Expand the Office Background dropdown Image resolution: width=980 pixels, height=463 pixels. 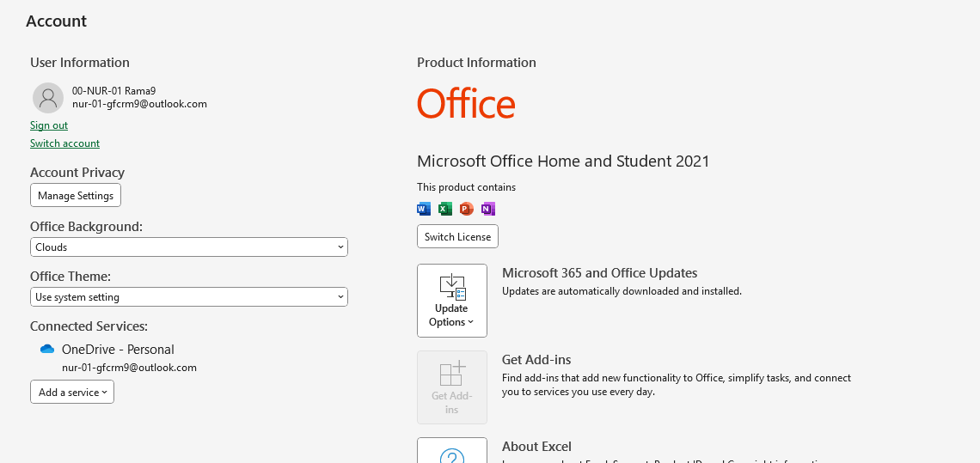188,247
